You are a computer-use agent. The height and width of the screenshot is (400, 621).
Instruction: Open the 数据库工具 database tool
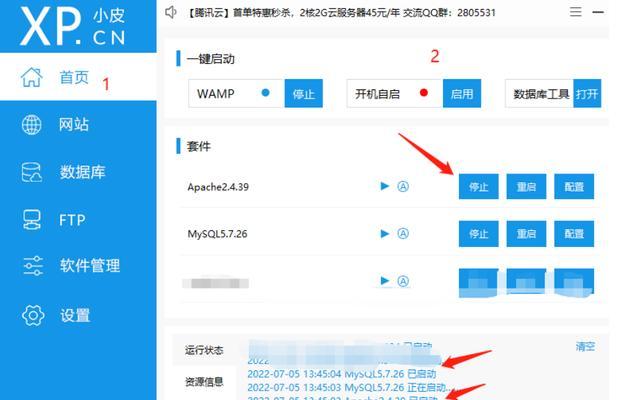pyautogui.click(x=587, y=93)
